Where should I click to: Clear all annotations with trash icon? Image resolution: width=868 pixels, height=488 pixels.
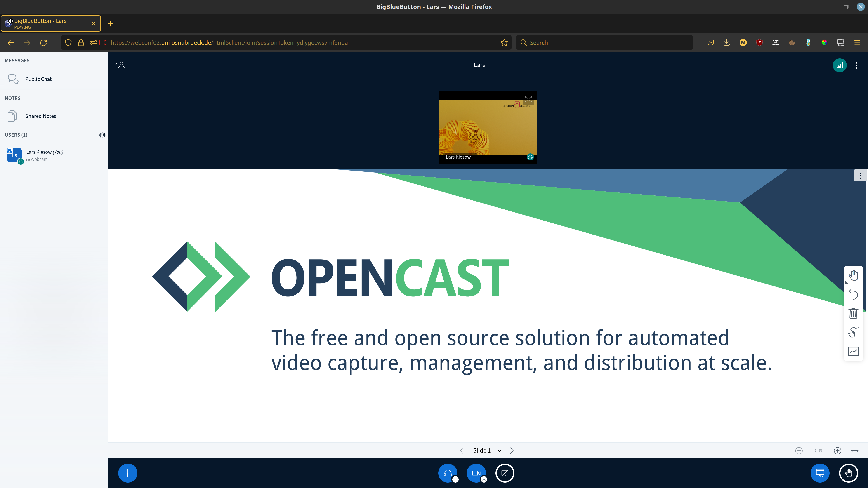click(853, 313)
